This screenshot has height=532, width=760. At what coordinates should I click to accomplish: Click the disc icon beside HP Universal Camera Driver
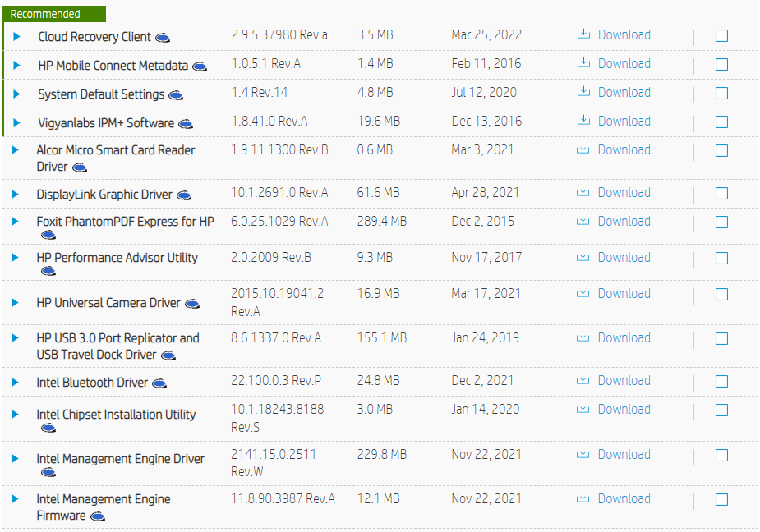[x=191, y=304]
